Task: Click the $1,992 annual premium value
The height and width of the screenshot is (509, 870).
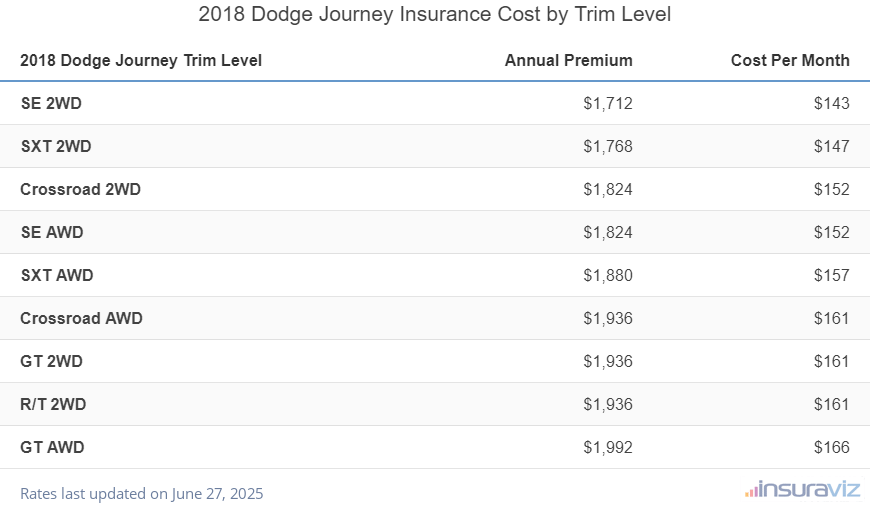Action: (608, 447)
